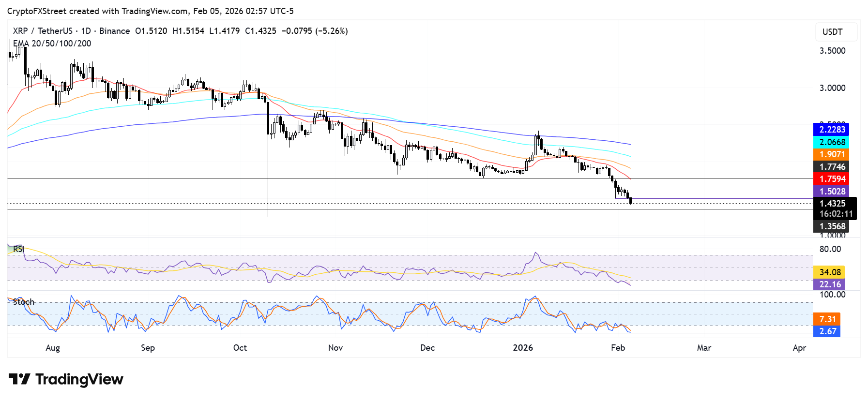Image resolution: width=868 pixels, height=401 pixels.
Task: Click the blue 2.67 Stoch value tag
Action: pos(827,331)
